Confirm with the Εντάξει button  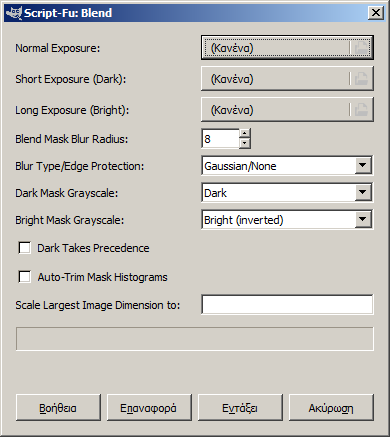click(240, 408)
